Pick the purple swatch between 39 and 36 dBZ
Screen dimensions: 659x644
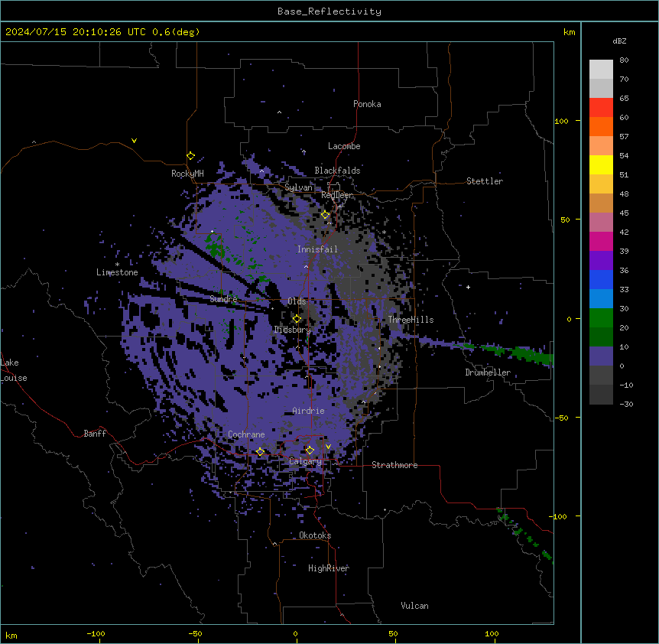point(601,261)
